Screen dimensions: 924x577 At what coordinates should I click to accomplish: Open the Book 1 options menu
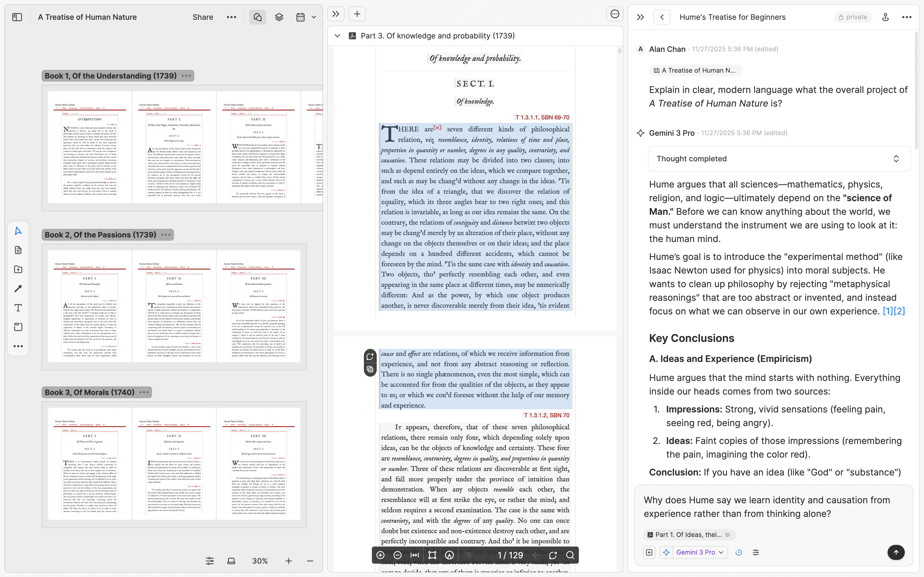(186, 76)
